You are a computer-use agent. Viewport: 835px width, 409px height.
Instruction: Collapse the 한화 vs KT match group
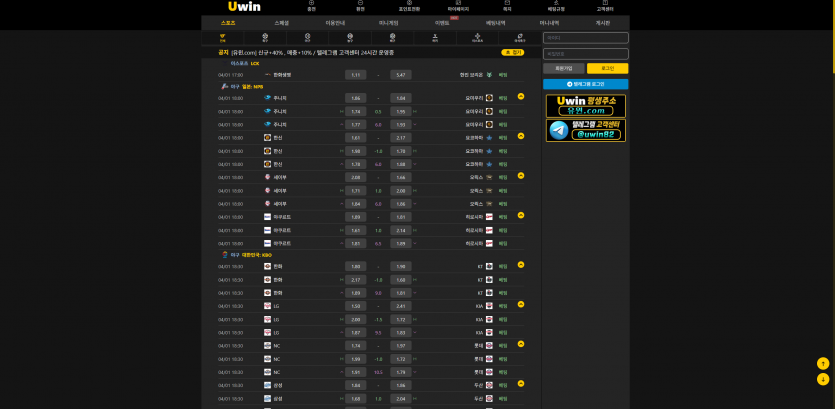click(521, 265)
